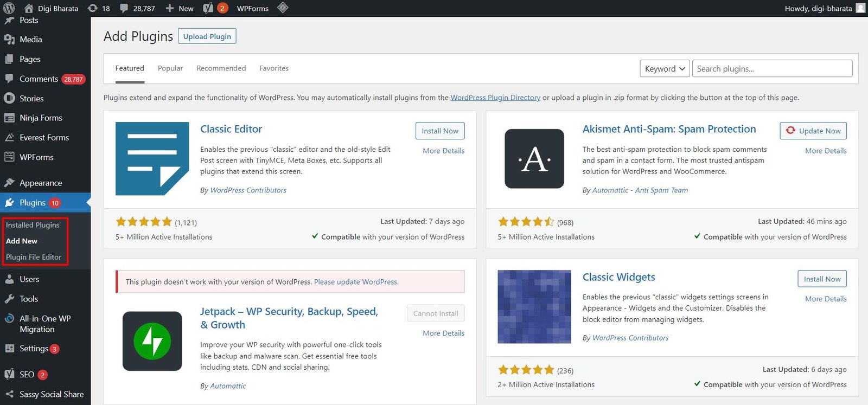Click the Classic Editor plugin thumbnail
This screenshot has width=868, height=405.
point(152,159)
